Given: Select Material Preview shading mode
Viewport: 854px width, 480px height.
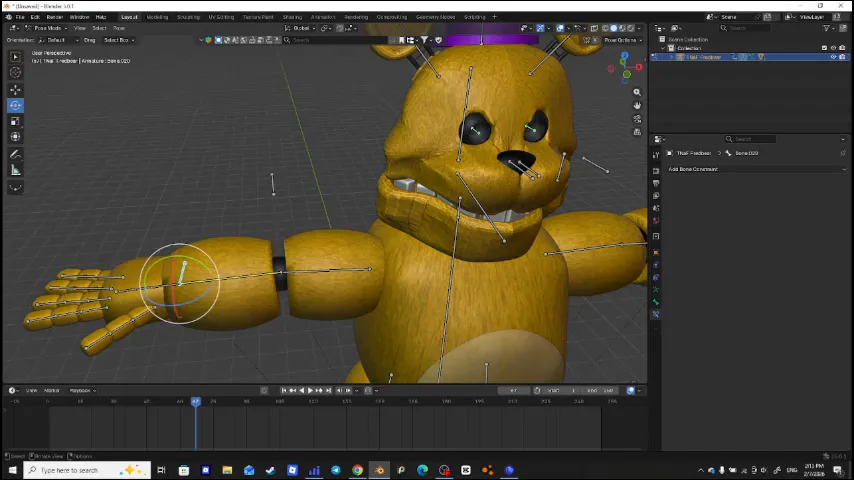Looking at the screenshot, I should (x=622, y=28).
